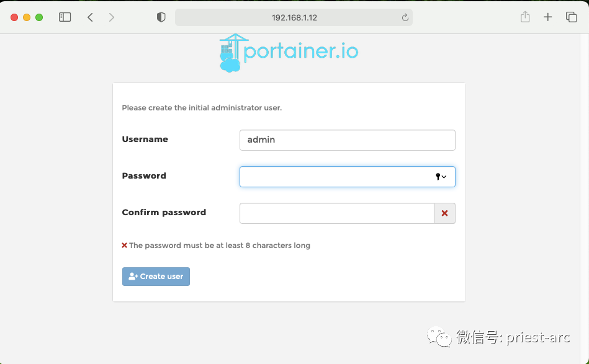Click the Password label
Image resolution: width=589 pixels, height=364 pixels.
tap(144, 175)
